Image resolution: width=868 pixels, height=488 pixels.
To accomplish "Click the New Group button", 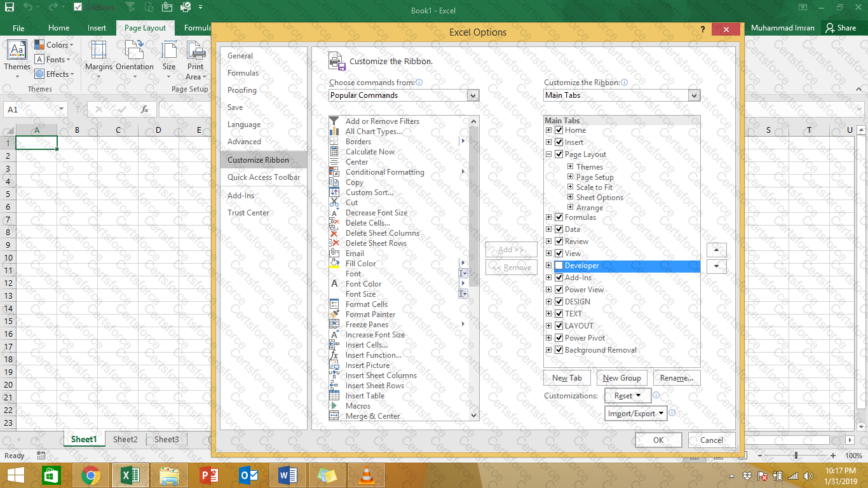I will [x=621, y=378].
